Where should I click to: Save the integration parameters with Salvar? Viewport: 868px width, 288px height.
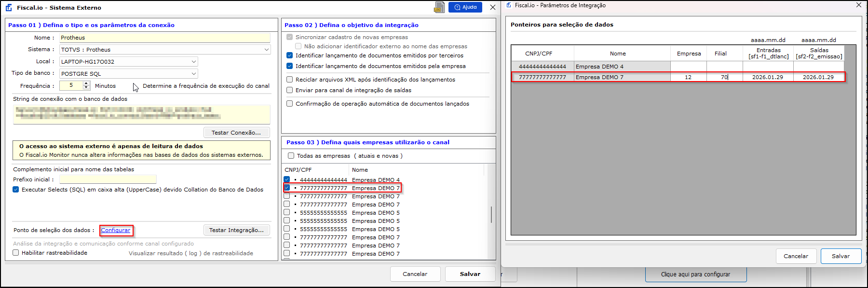coord(841,256)
